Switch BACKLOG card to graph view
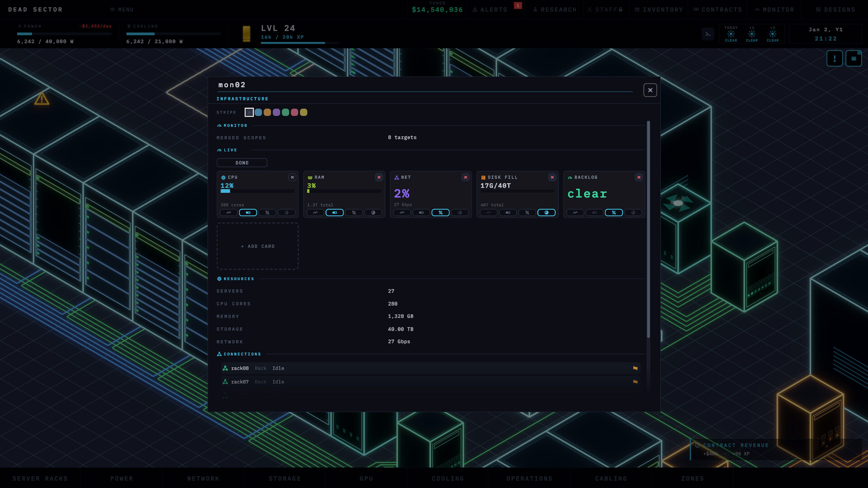This screenshot has width=868, height=488. click(x=576, y=213)
